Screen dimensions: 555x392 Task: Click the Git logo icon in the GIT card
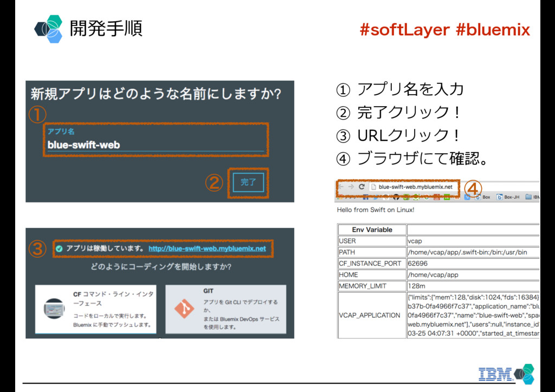pos(184,309)
